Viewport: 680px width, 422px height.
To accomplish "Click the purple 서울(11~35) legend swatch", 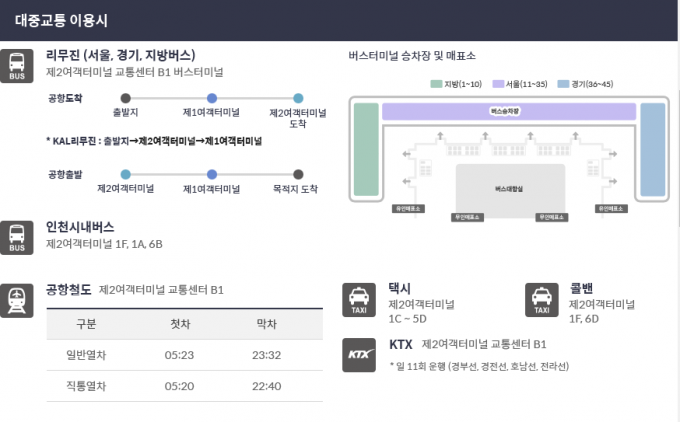I will [498, 84].
